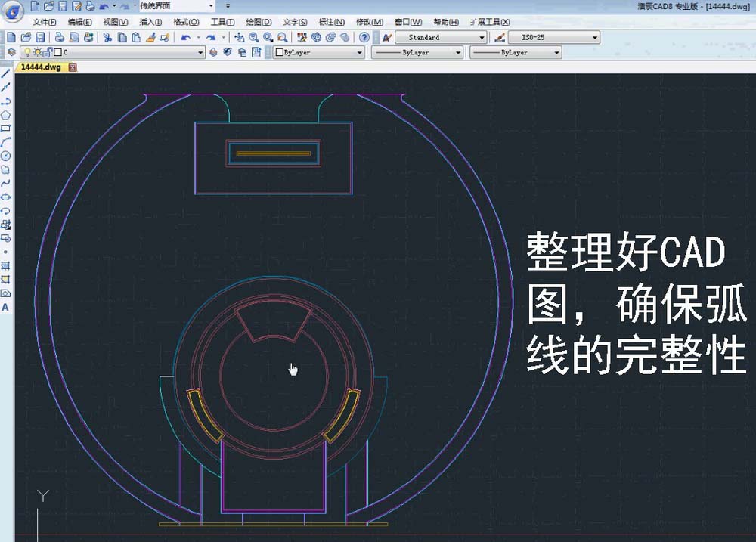This screenshot has height=542, width=756.
Task: Close the 14444.dwg tab via its X
Action: (x=72, y=67)
